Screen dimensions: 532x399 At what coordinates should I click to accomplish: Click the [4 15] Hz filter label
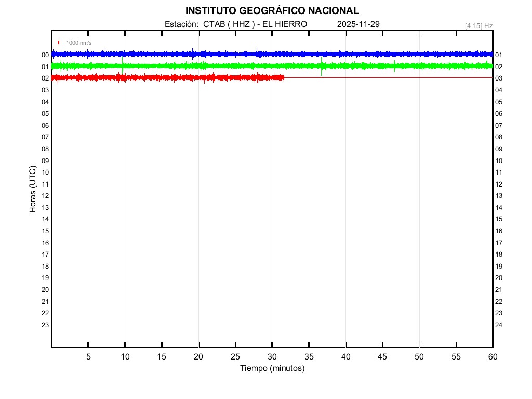[x=478, y=25]
